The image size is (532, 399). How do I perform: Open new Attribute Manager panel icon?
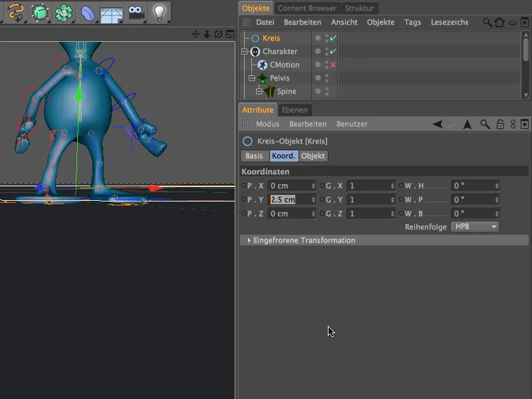tap(525, 124)
